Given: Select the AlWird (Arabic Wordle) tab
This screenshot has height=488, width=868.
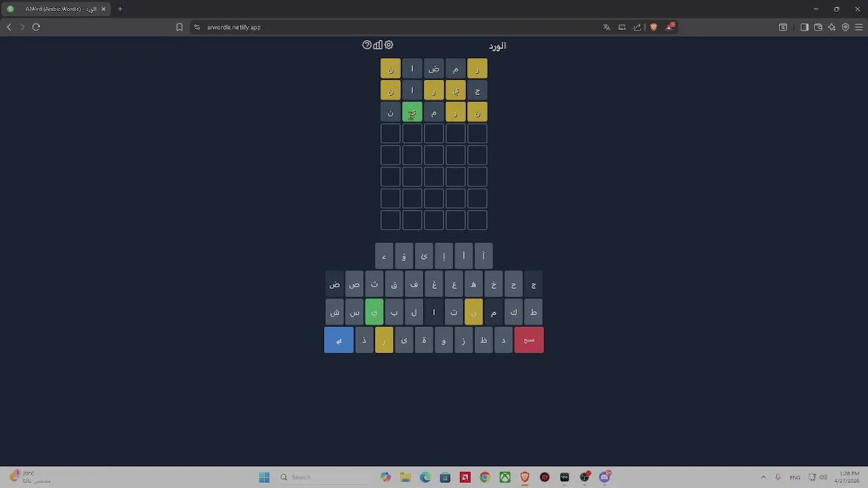Looking at the screenshot, I should point(56,9).
